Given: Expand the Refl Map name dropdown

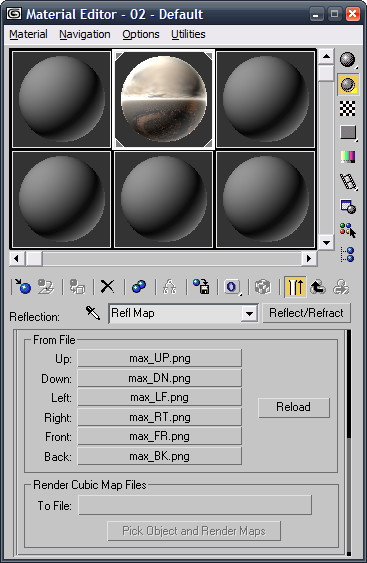Looking at the screenshot, I should (249, 314).
